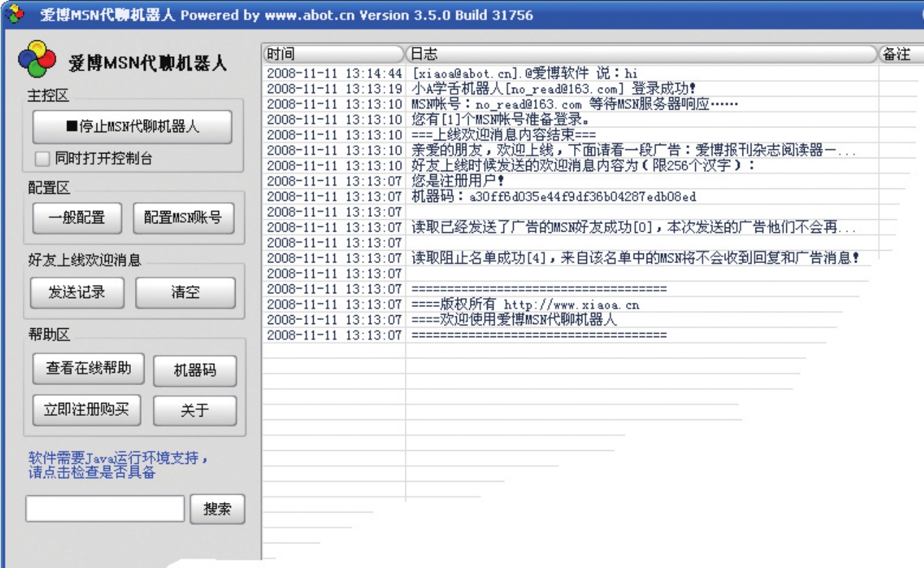This screenshot has height=568, width=924.
Task: Click the 主控区 group label
Action: click(x=49, y=96)
